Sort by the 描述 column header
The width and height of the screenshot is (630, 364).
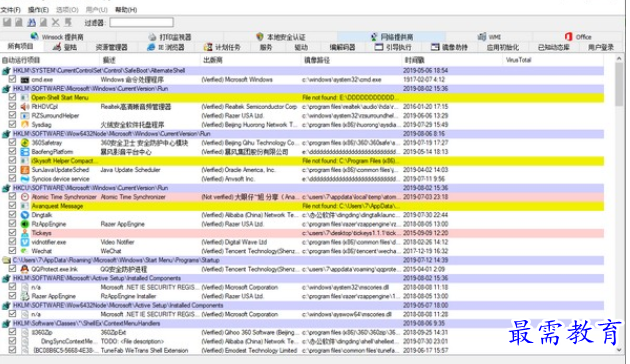tap(149, 60)
